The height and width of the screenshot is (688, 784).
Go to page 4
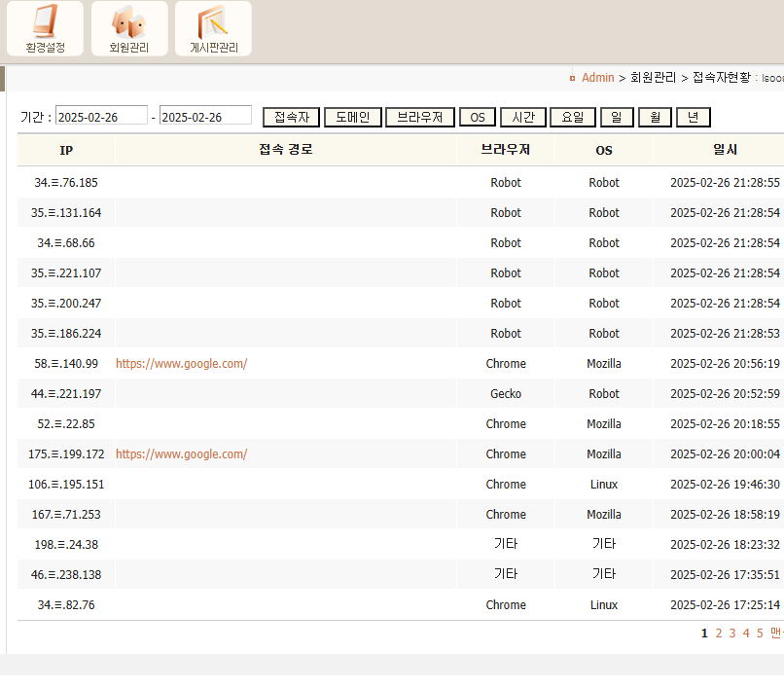[x=746, y=634]
